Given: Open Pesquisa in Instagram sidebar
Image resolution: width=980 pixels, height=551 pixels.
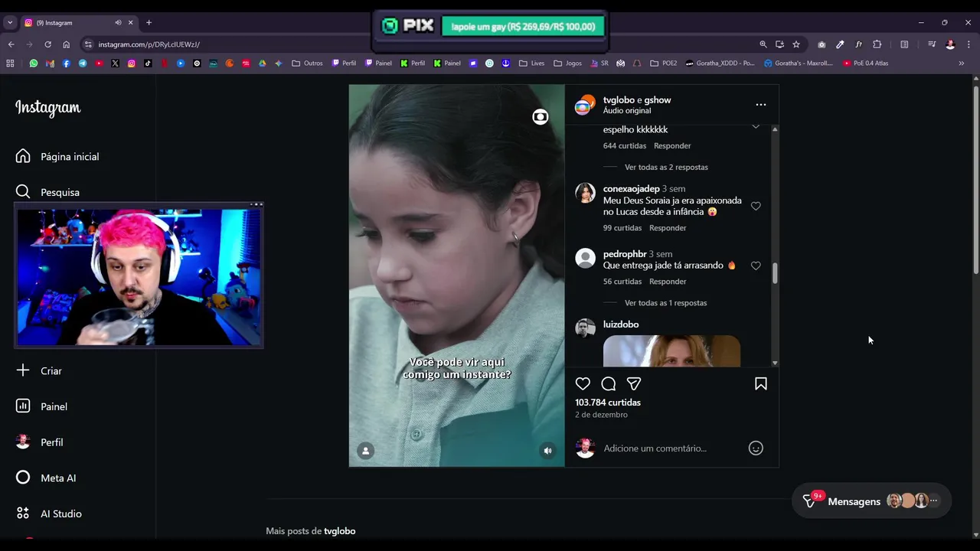Looking at the screenshot, I should click(x=47, y=192).
